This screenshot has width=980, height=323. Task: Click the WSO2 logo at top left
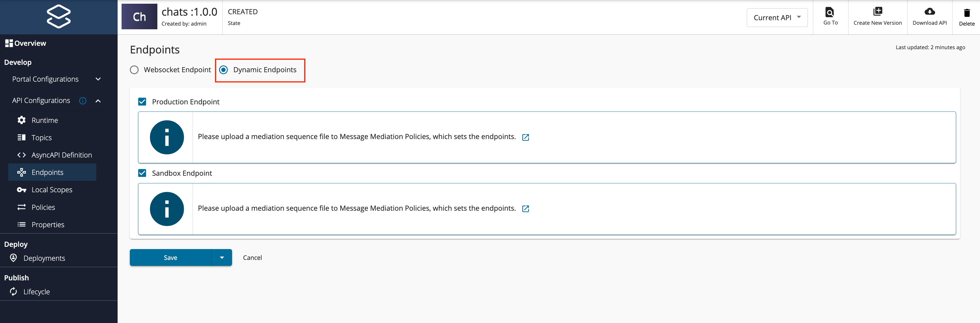[59, 16]
